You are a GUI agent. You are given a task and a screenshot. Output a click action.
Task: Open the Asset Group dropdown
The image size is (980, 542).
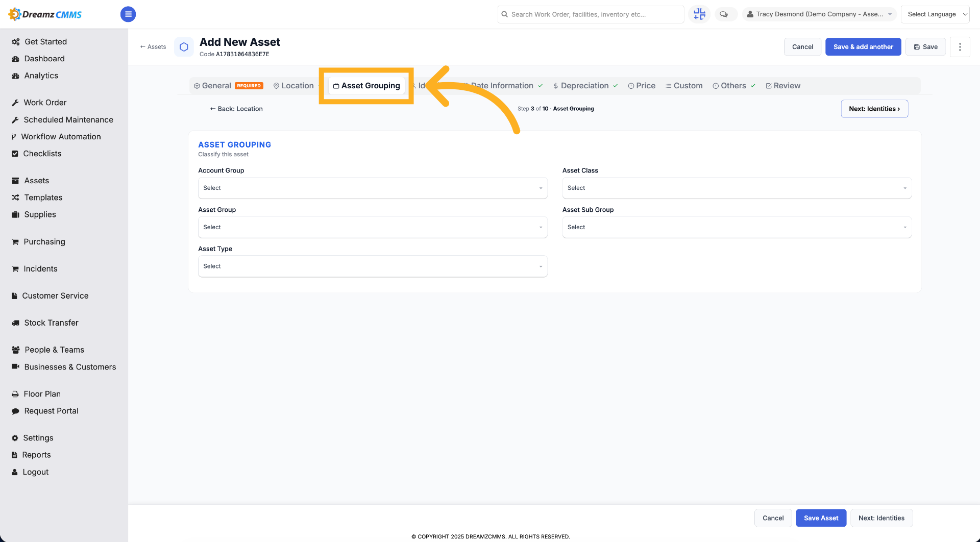pos(373,227)
